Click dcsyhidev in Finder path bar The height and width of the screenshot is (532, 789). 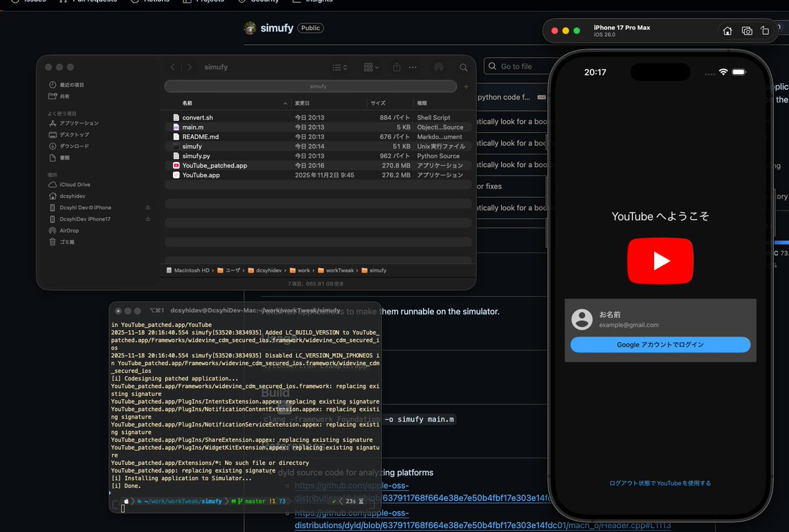pyautogui.click(x=268, y=270)
